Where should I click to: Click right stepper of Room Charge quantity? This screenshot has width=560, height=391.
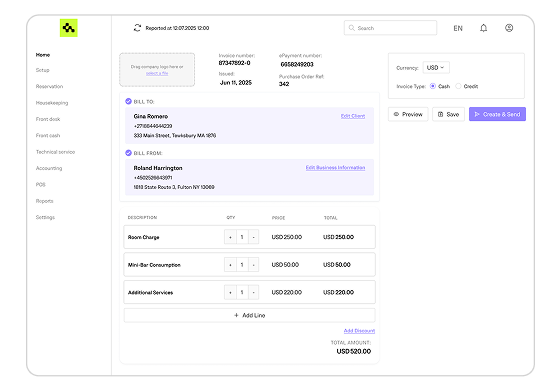point(254,237)
